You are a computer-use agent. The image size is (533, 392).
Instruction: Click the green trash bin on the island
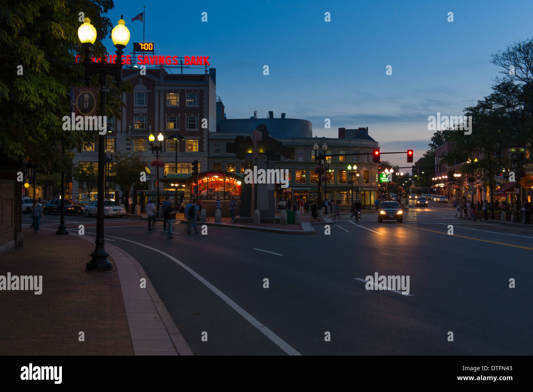[290, 216]
